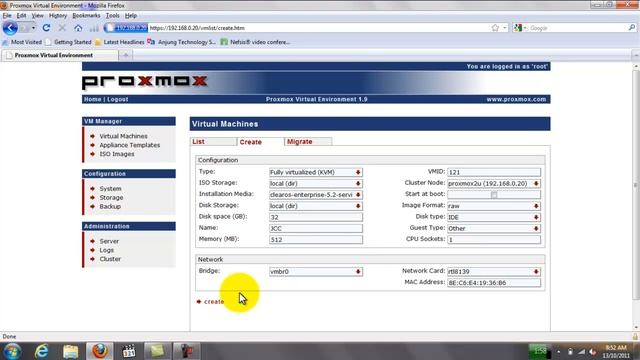Viewport: 640px width, 360px height.
Task: Click the site identity button in address bar
Action: pyautogui.click(x=126, y=28)
